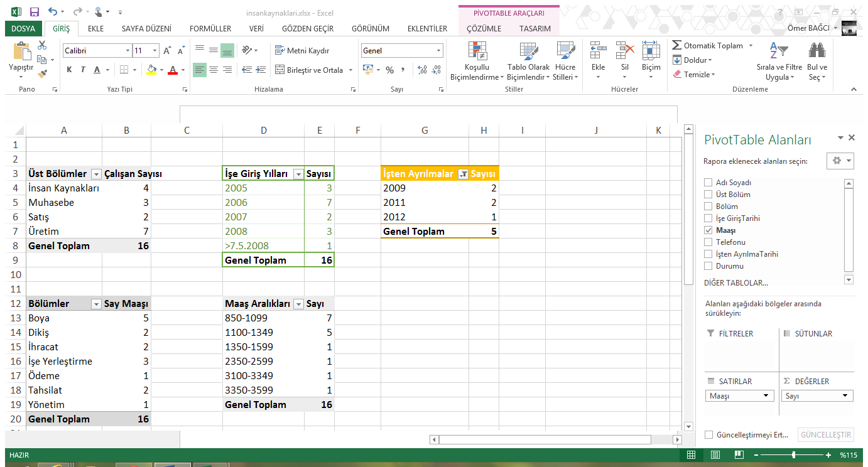Click the zoom slider in status bar
Image resolution: width=868 pixels, height=467 pixels.
pos(794,455)
